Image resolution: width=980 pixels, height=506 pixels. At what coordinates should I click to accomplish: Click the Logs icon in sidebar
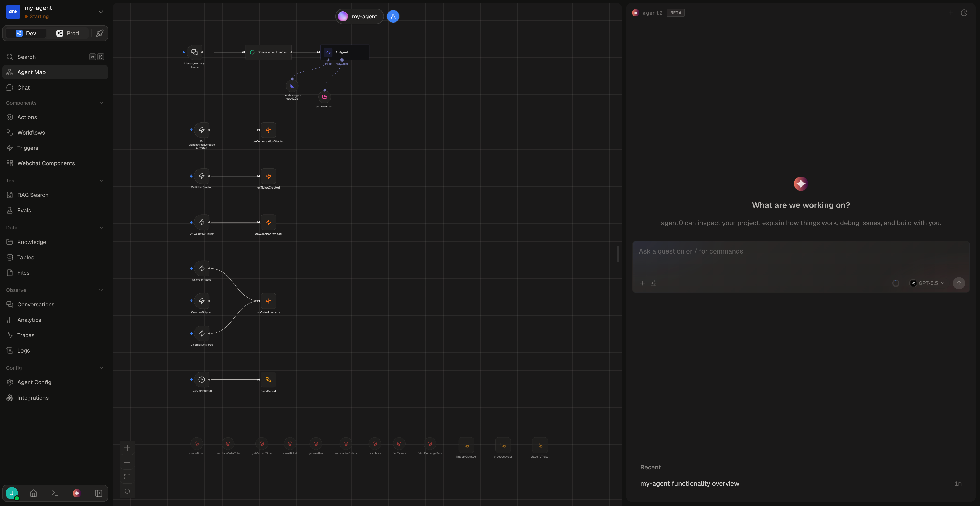click(10, 350)
